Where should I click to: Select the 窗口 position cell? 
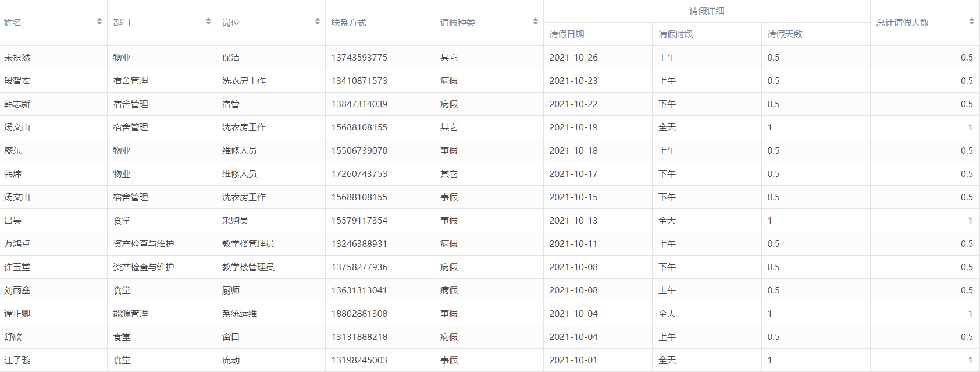point(231,337)
